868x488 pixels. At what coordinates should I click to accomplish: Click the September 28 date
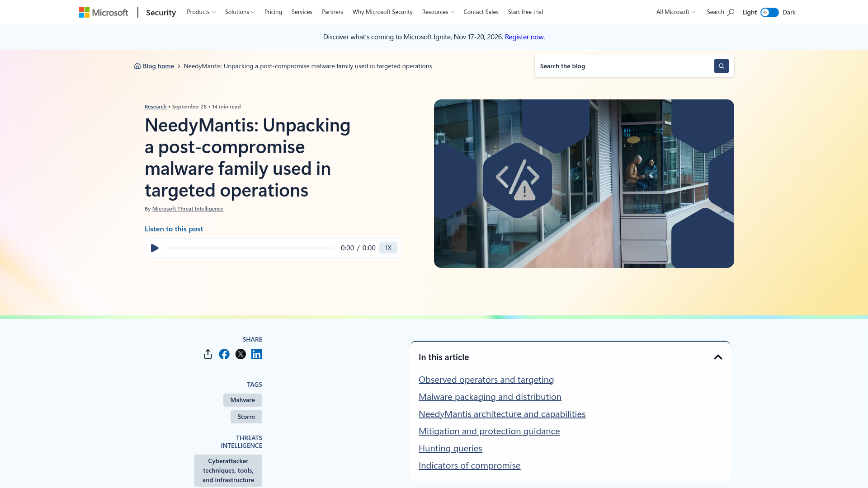189,107
